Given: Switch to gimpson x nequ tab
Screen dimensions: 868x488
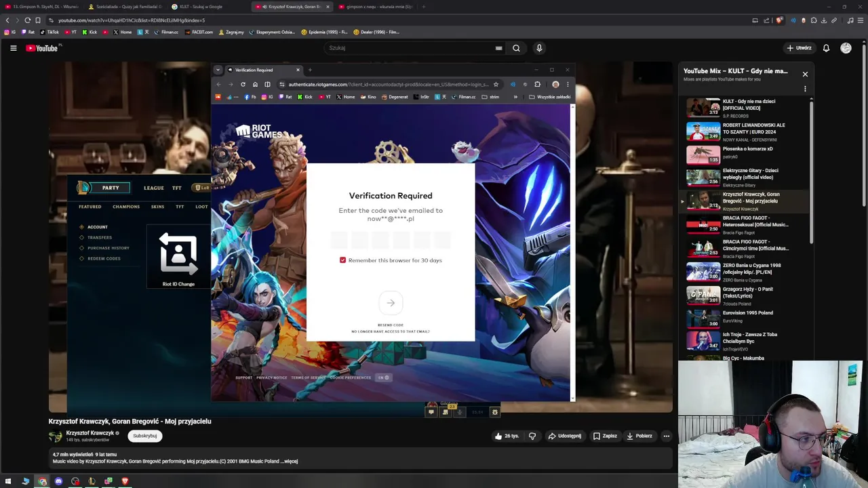Looking at the screenshot, I should [376, 7].
